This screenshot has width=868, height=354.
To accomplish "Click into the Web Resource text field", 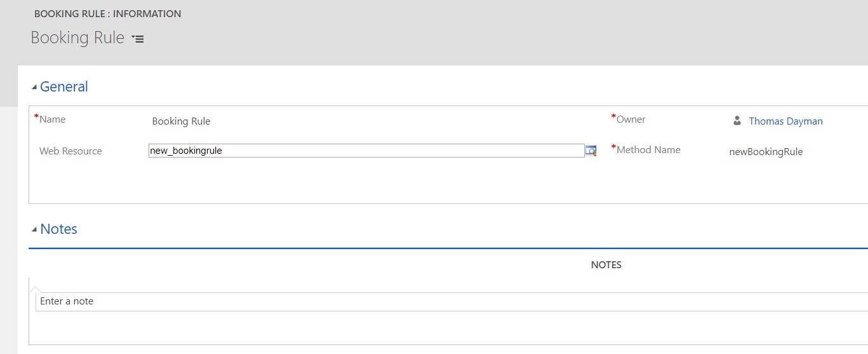I will tap(366, 151).
